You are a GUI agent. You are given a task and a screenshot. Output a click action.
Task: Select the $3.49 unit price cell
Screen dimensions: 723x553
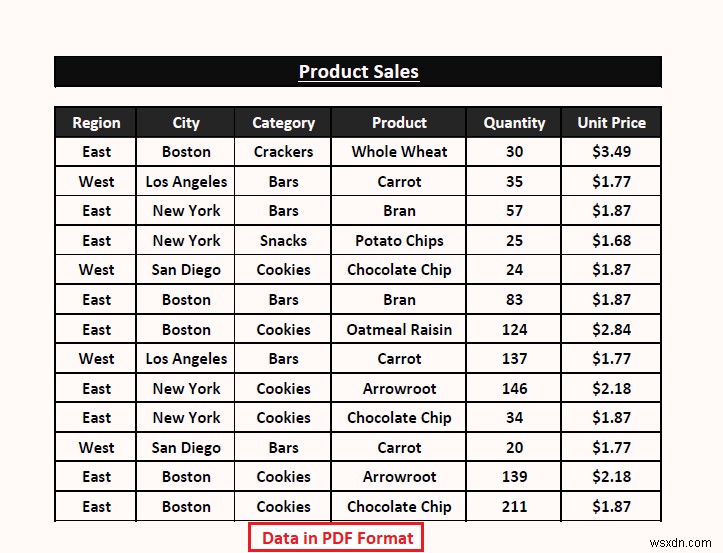coord(611,152)
